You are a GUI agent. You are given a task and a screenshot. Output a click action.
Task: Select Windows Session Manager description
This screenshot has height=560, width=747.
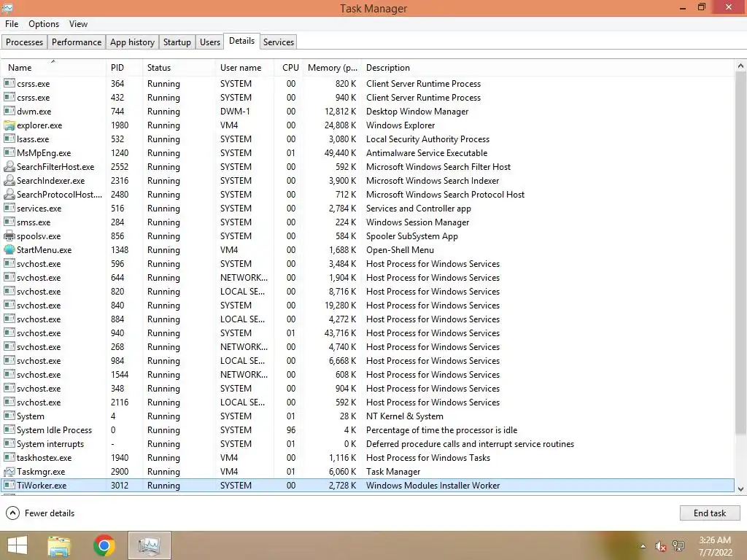(417, 222)
